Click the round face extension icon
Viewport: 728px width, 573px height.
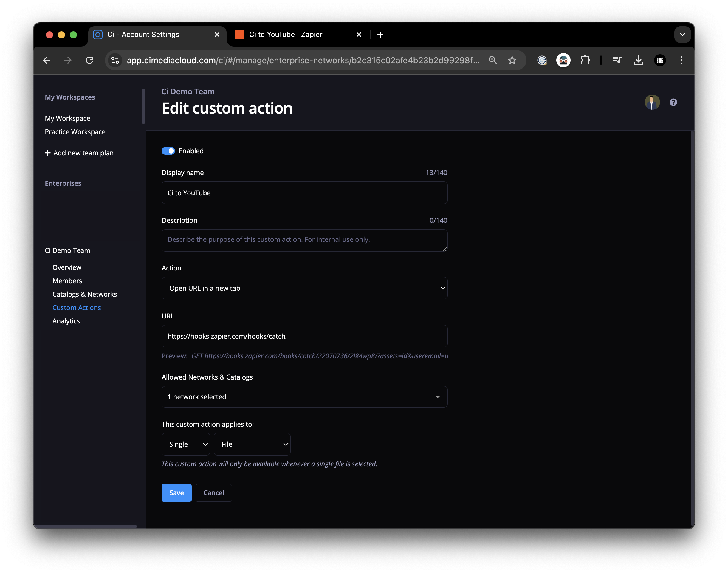563,61
